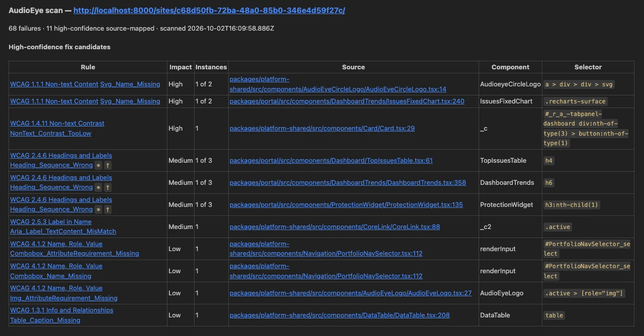
Task: Open WCAG 1.1.1 link in AudioeyeCircleLogo row
Action: (54, 84)
